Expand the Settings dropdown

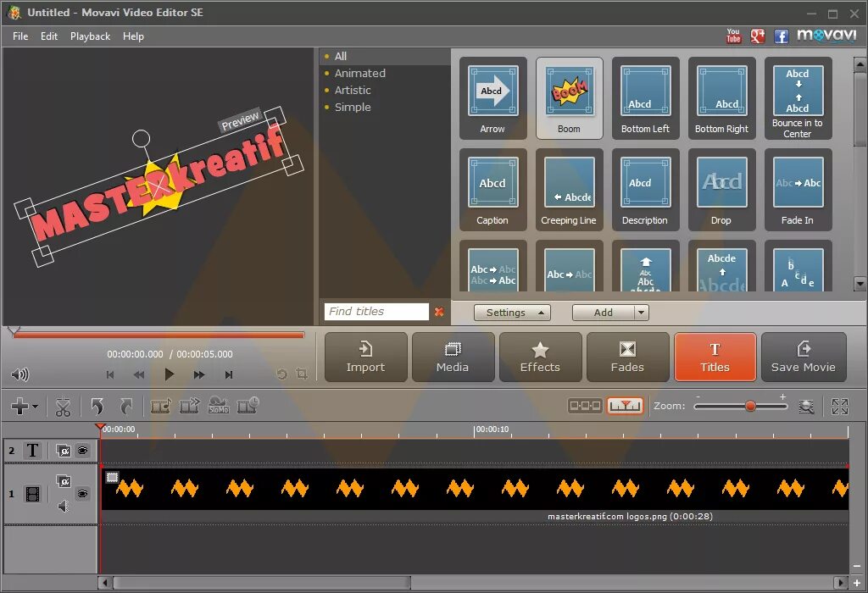pyautogui.click(x=512, y=312)
